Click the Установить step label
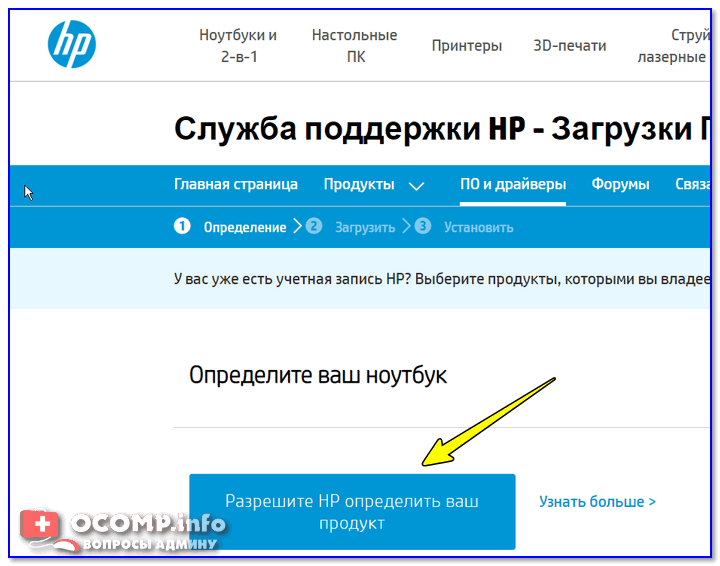Viewport: 720px width, 566px height. (x=478, y=227)
